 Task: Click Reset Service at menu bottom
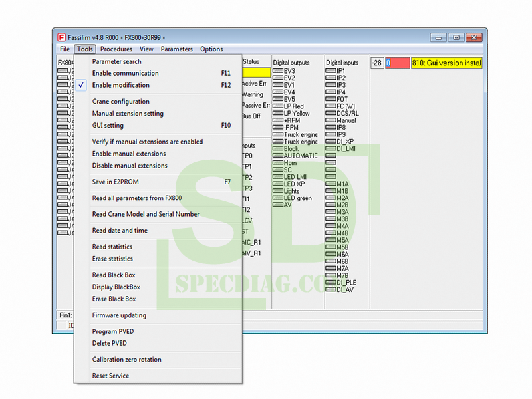[x=110, y=376]
